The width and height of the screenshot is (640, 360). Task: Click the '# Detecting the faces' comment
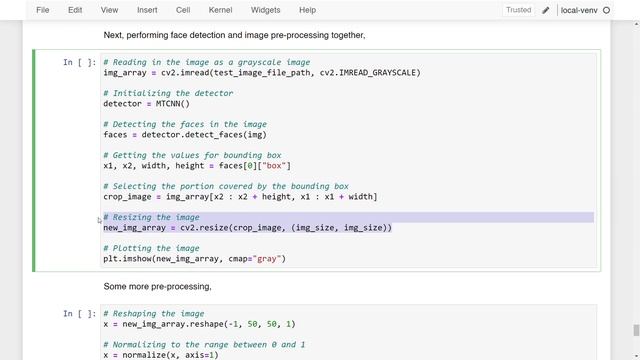(185, 124)
